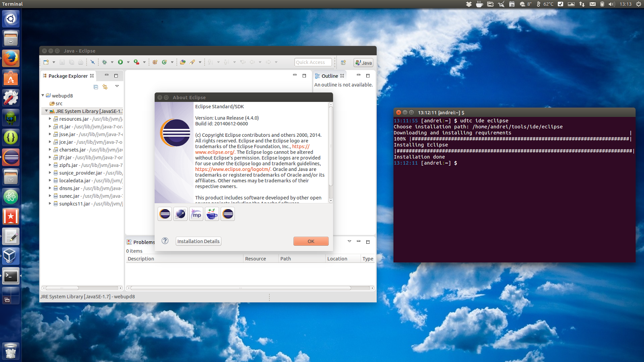Click the Link with Editor icon
This screenshot has height=362, width=644.
(x=105, y=87)
